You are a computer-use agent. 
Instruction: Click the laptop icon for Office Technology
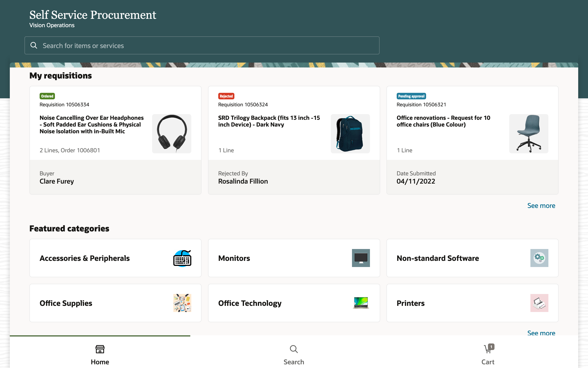361,303
